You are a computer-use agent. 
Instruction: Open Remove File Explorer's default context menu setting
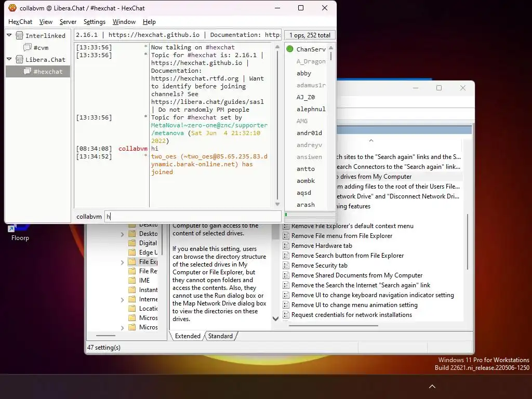[x=352, y=226]
